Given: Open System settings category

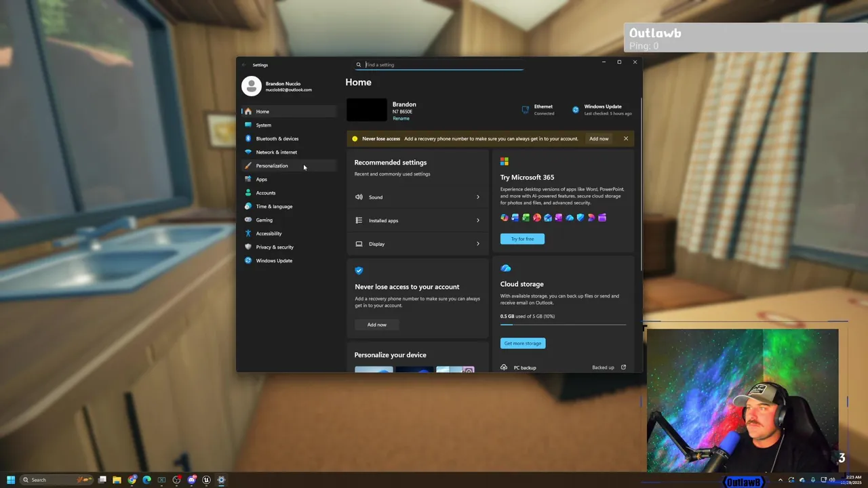Looking at the screenshot, I should [288, 125].
